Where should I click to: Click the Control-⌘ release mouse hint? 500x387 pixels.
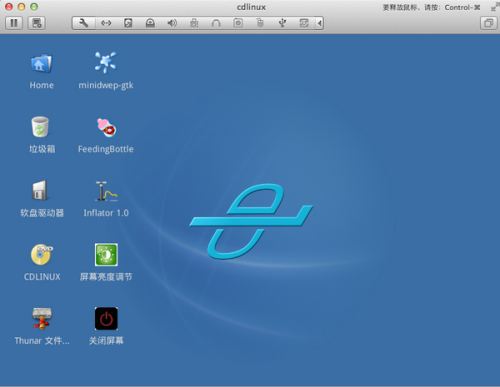431,7
